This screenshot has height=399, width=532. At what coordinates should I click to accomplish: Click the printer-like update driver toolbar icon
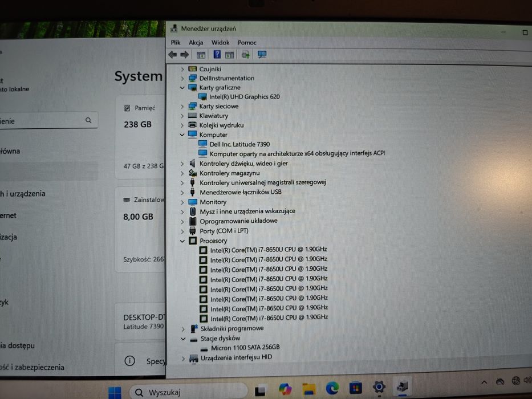(246, 54)
